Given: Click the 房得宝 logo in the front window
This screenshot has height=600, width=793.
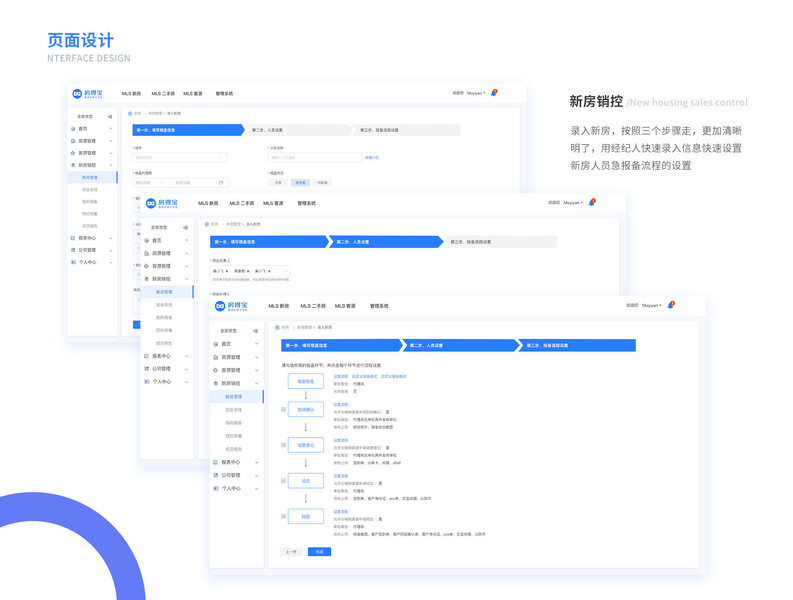Looking at the screenshot, I should [x=231, y=306].
